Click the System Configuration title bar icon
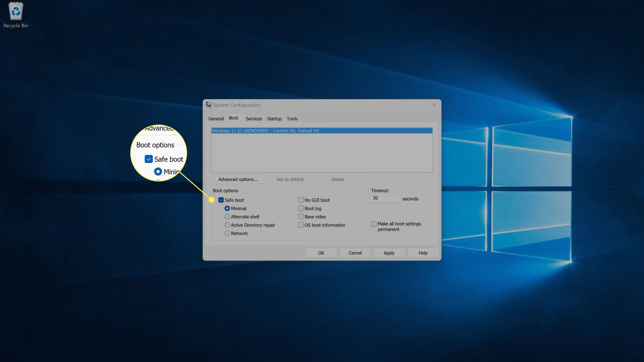This screenshot has height=362, width=644. click(209, 105)
